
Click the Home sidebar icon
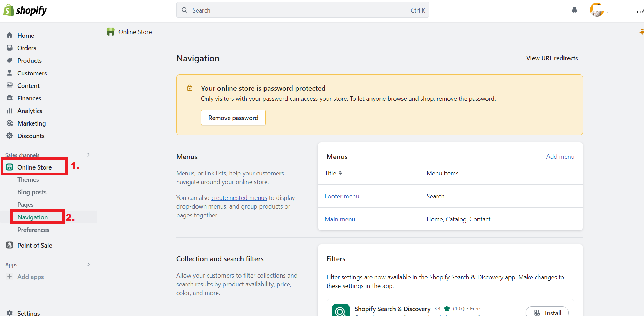click(x=10, y=35)
